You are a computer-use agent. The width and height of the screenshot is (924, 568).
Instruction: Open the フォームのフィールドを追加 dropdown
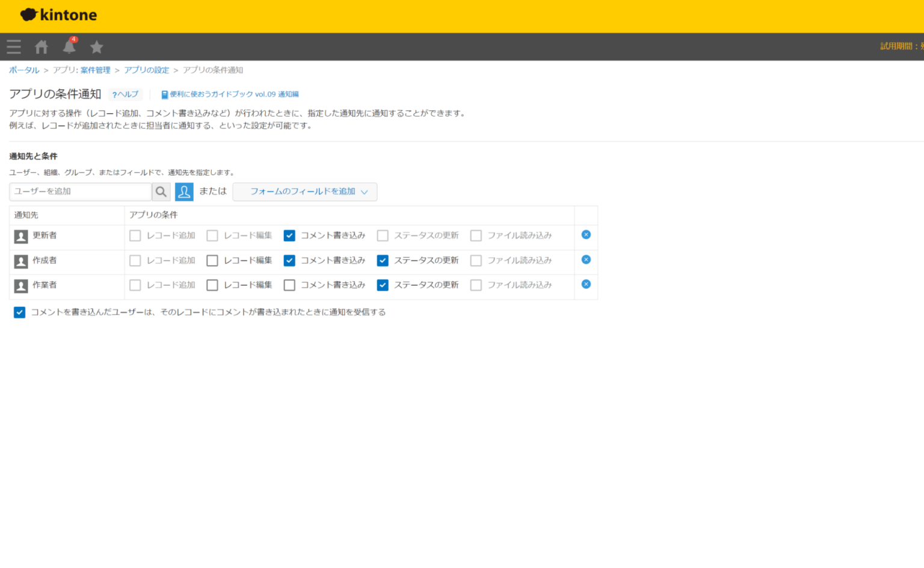[304, 191]
